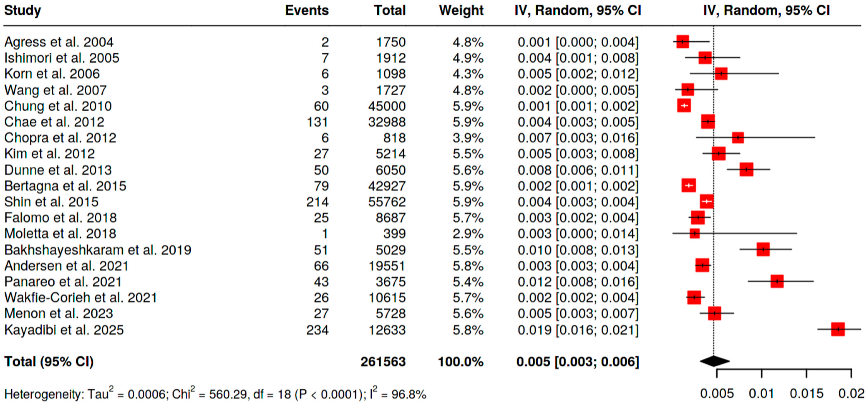
Task: Click the red square for Chopra et al. 2012
Action: click(738, 138)
